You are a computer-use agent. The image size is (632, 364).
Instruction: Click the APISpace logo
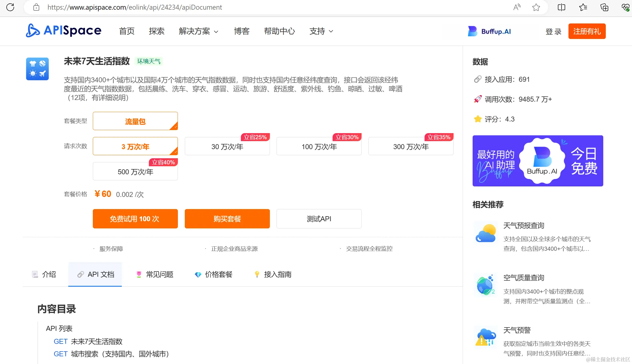(64, 30)
